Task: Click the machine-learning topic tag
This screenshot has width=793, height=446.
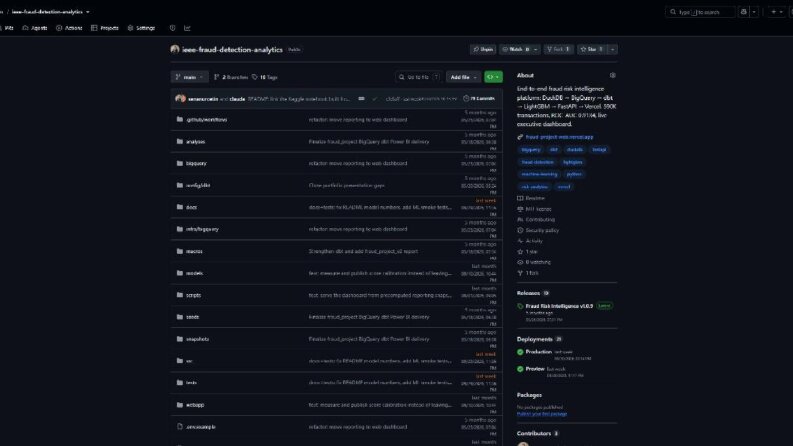Action: click(x=539, y=174)
